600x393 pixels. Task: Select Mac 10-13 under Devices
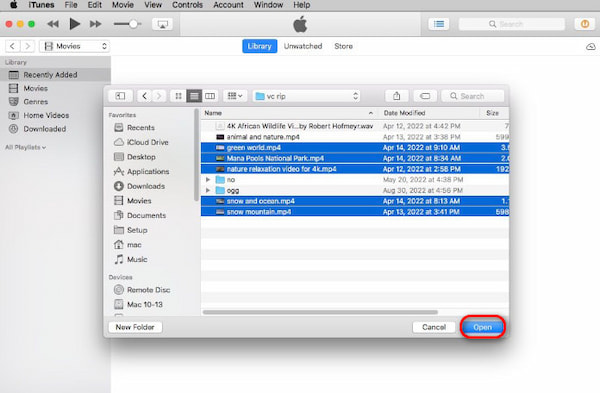(x=139, y=305)
